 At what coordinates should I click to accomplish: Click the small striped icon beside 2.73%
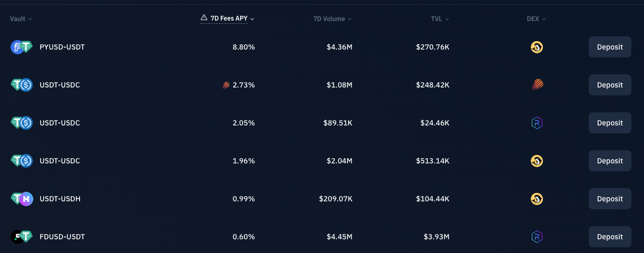point(226,85)
